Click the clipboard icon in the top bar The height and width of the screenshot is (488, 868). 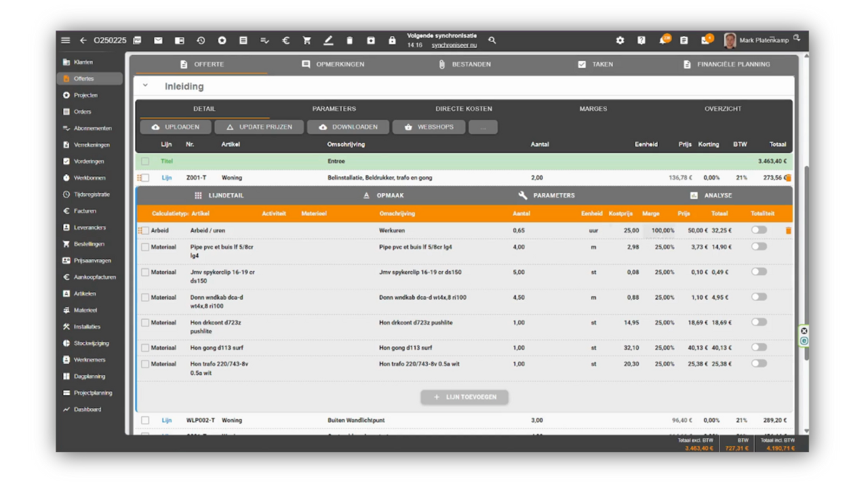point(684,41)
